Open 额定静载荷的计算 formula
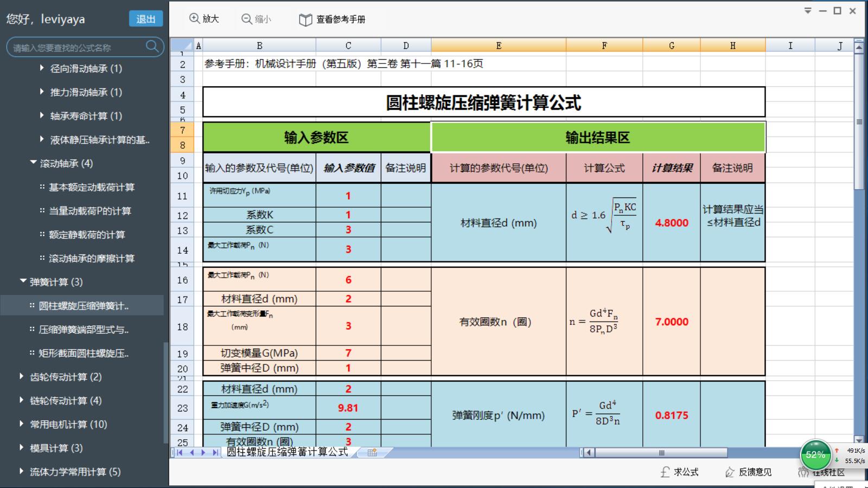Screen dimensions: 868x488 [87, 235]
